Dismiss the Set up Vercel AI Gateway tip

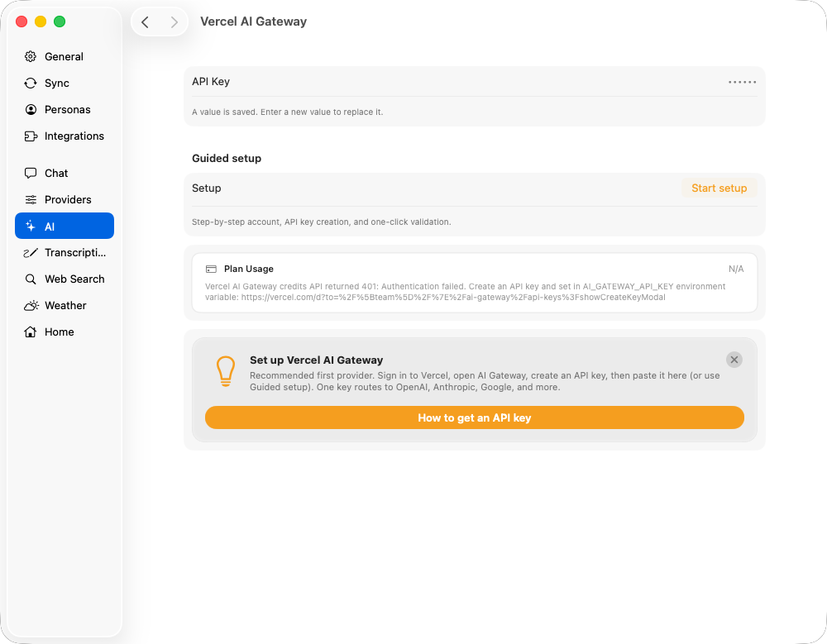[734, 360]
